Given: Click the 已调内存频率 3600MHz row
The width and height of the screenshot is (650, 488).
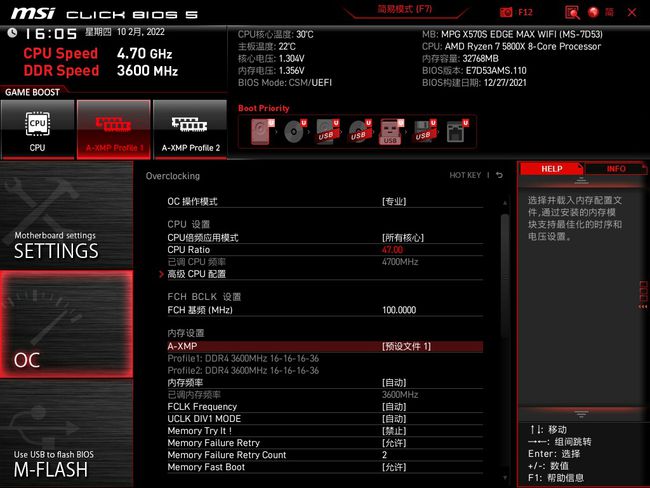Looking at the screenshot, I should click(325, 395).
